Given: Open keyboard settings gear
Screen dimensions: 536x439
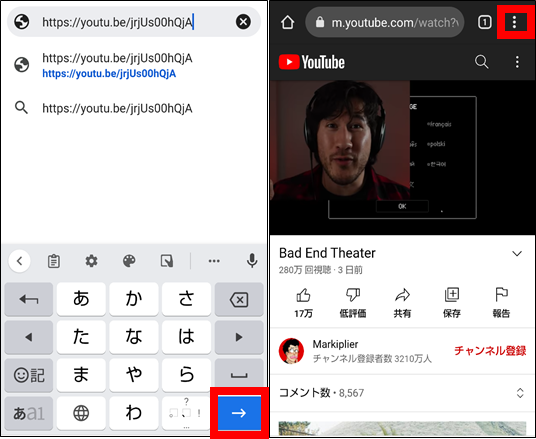Looking at the screenshot, I should (91, 261).
